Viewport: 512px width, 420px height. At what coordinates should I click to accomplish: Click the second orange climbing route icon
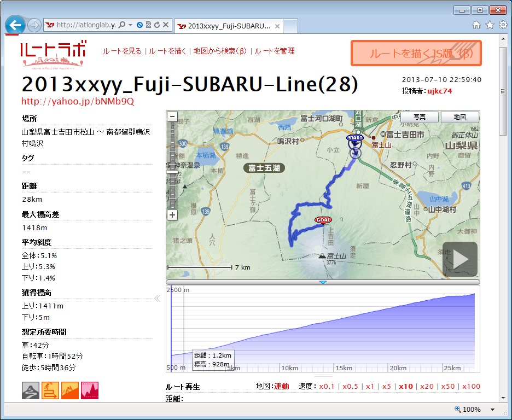tap(70, 390)
